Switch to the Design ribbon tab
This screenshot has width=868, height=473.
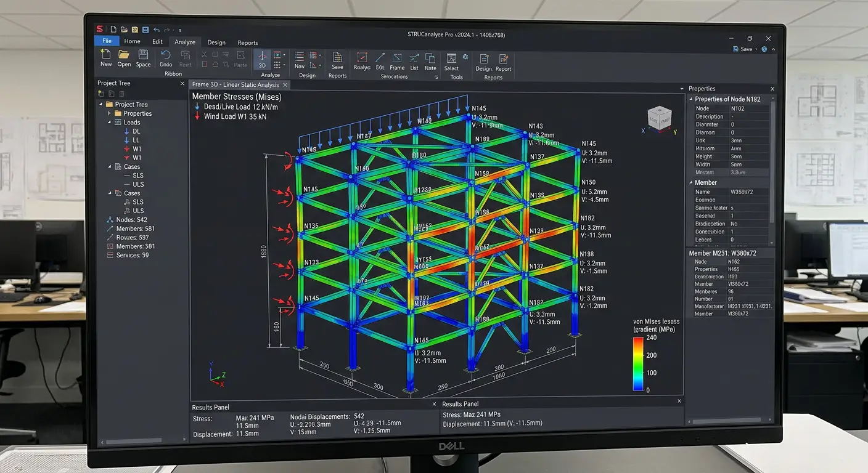(216, 42)
